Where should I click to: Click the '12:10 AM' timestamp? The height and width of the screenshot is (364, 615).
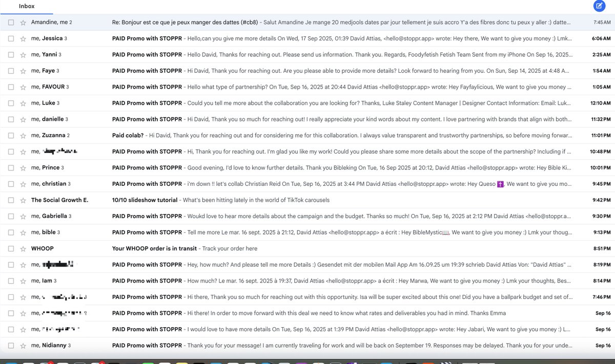point(601,103)
